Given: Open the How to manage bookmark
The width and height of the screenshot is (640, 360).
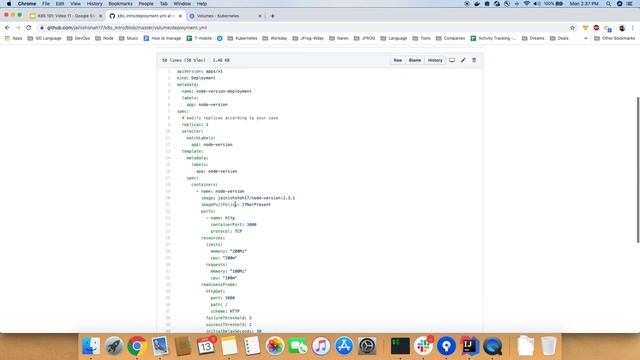Looking at the screenshot, I should pyautogui.click(x=162, y=38).
